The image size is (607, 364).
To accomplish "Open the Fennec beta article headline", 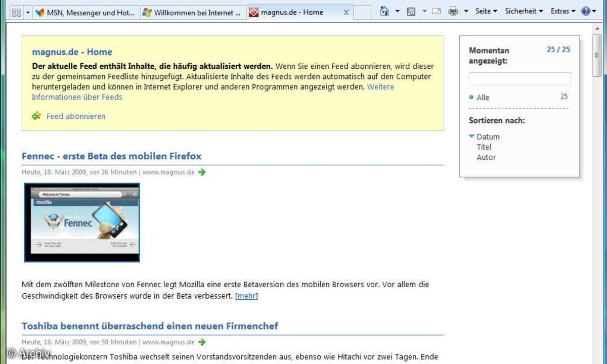I will pyautogui.click(x=112, y=156).
